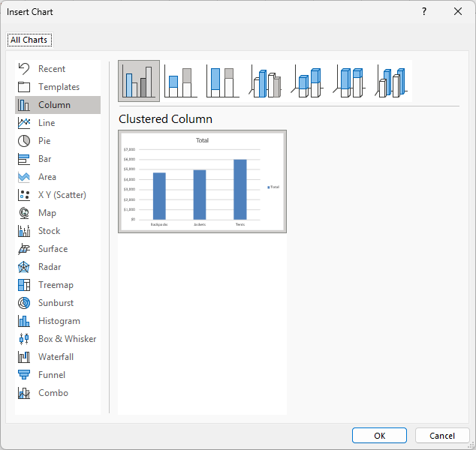Select the Funnel label in the category list
This screenshot has height=450, width=476.
[52, 375]
